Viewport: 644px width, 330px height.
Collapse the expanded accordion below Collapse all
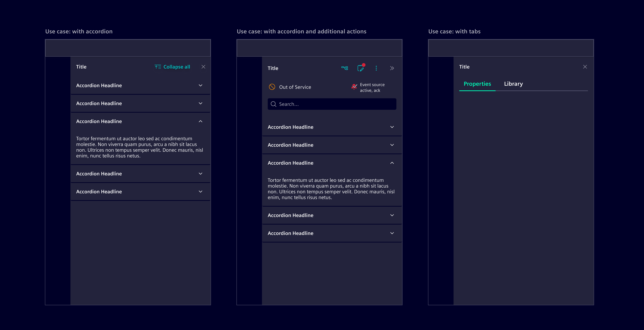coord(200,121)
